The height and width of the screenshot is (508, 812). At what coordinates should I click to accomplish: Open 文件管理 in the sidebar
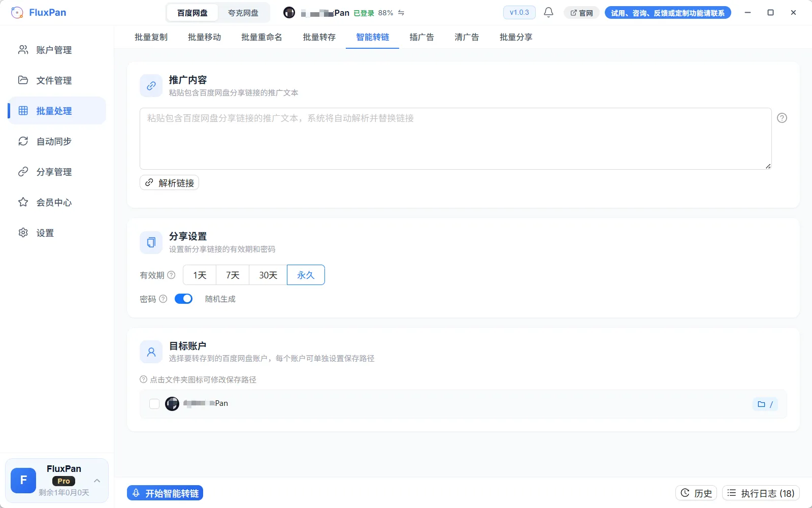57,80
